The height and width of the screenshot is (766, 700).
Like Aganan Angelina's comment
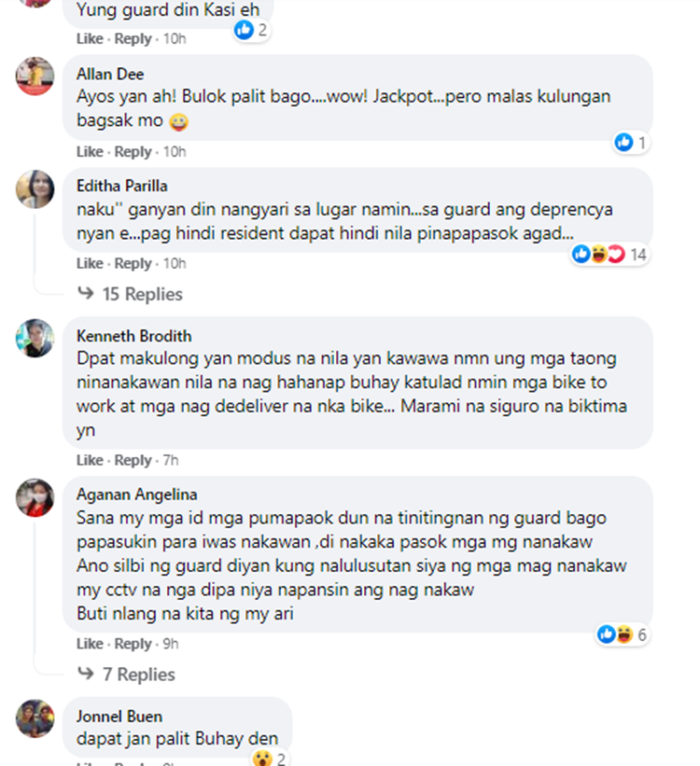tap(90, 644)
